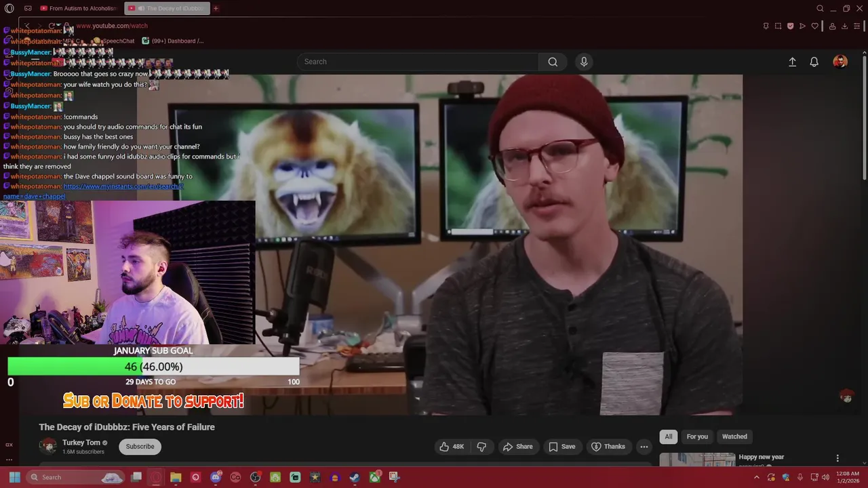868x488 pixels.
Task: Open Task View on taskbar
Action: (136, 477)
